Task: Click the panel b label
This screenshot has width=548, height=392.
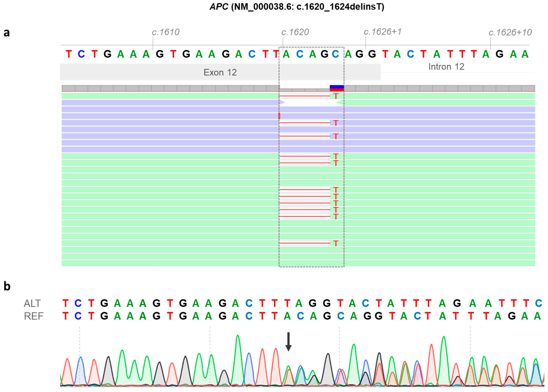Action: point(7,286)
